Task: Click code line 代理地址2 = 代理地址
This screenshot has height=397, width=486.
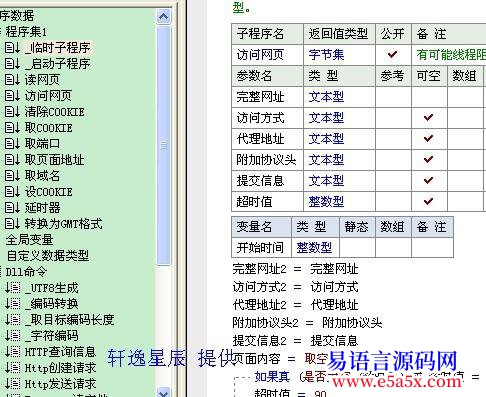Action: tap(295, 305)
